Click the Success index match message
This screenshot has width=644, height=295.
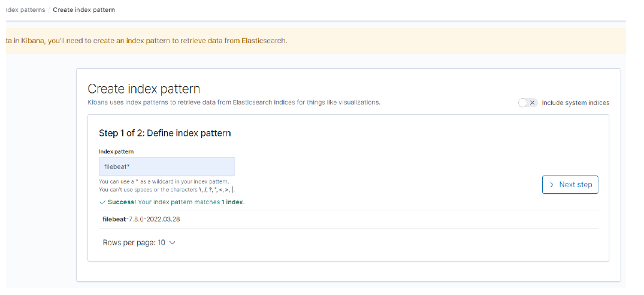(x=172, y=202)
